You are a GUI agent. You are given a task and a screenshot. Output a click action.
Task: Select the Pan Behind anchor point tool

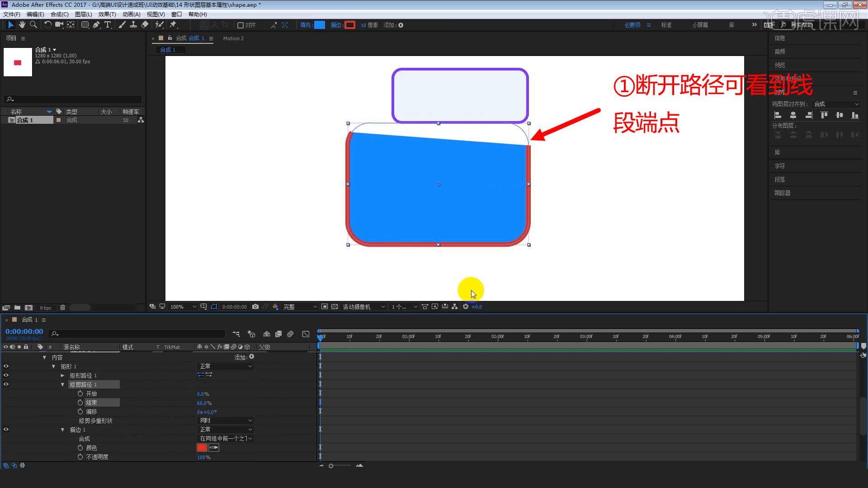pos(71,25)
